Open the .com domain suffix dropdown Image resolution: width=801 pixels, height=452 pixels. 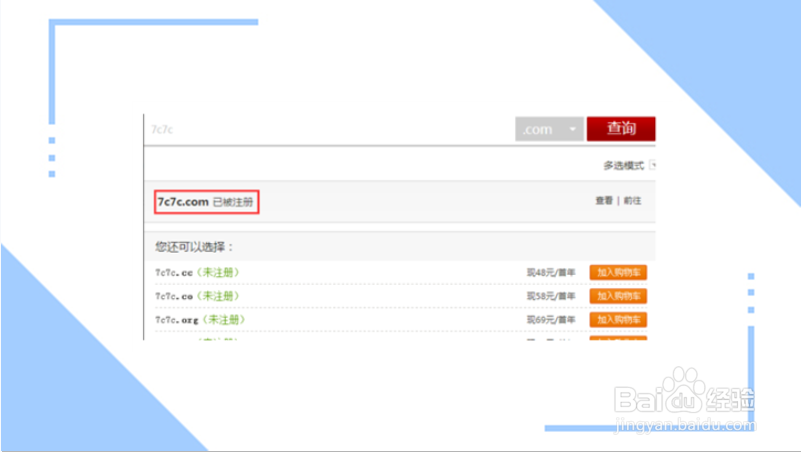click(549, 129)
